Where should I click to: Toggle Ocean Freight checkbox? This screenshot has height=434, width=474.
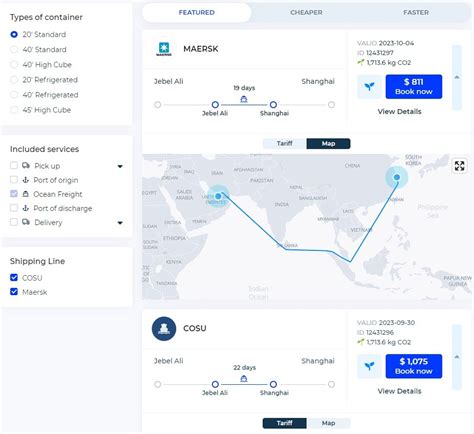coord(14,194)
